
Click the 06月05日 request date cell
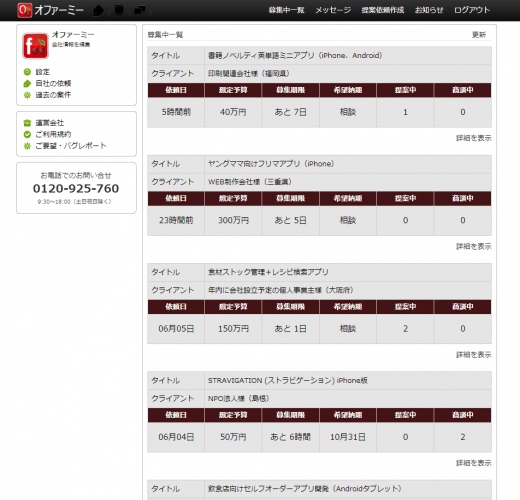(x=176, y=329)
